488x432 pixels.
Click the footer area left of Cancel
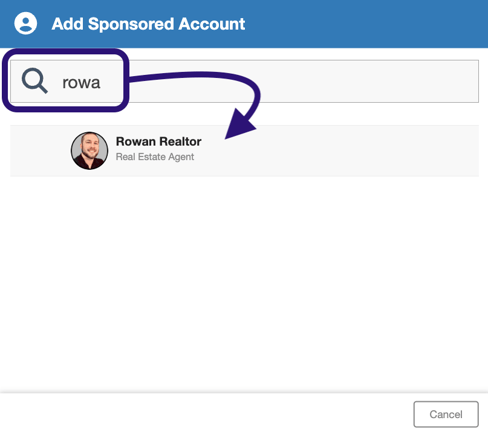pyautogui.click(x=207, y=414)
